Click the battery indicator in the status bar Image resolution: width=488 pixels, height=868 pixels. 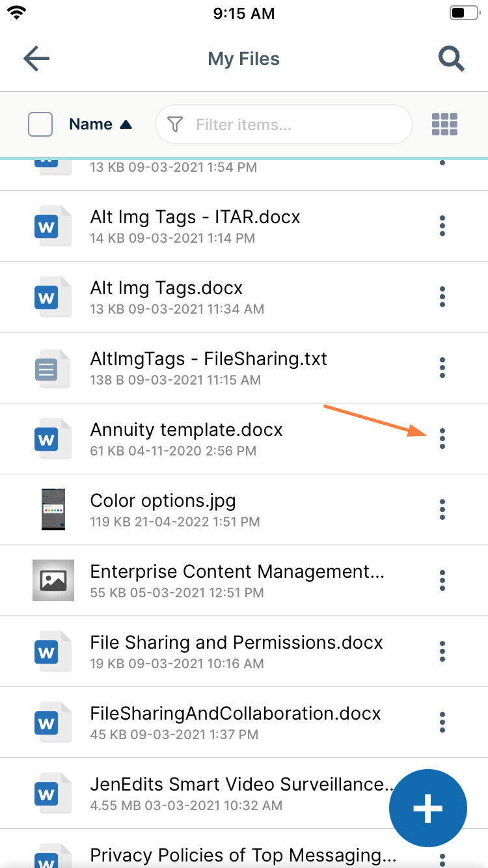click(x=464, y=12)
